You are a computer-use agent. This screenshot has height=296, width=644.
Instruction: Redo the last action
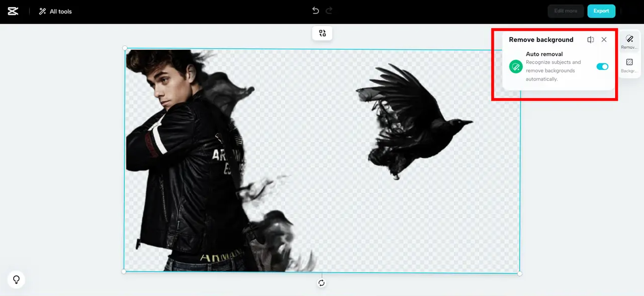click(329, 11)
